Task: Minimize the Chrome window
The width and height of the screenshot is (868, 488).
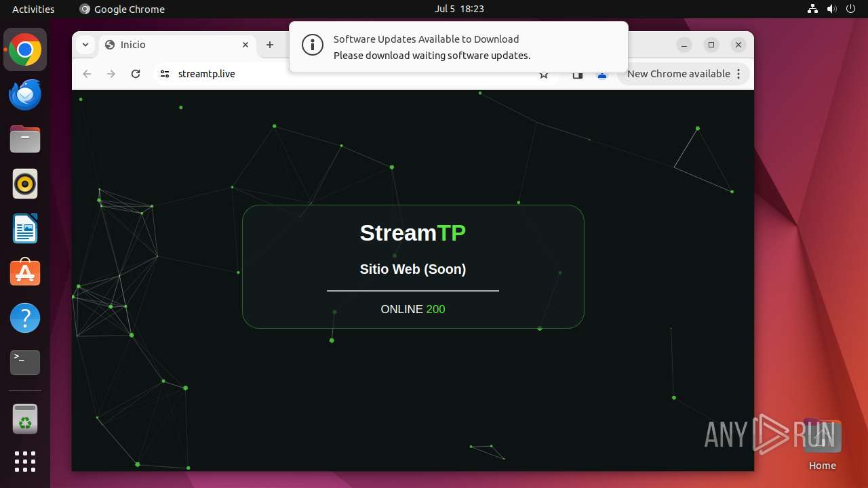Action: (x=684, y=45)
